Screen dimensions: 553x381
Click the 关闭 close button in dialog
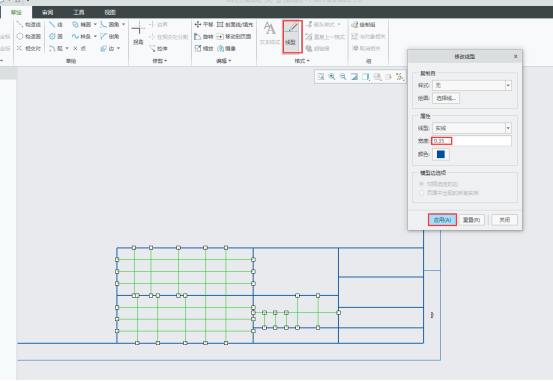pos(505,220)
